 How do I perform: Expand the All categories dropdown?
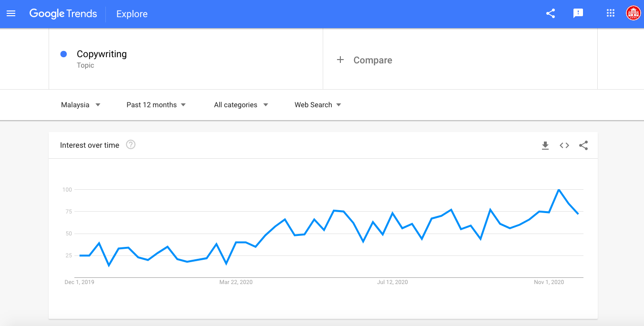[x=241, y=105]
